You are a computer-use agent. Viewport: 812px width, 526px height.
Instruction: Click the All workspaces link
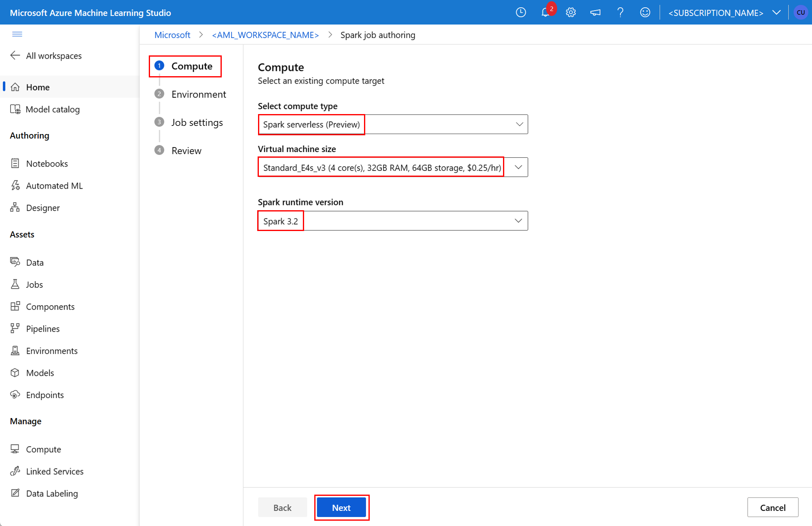click(x=54, y=56)
